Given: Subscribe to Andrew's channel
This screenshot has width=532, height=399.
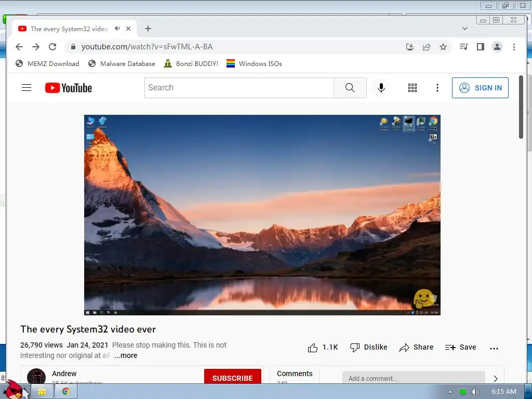Looking at the screenshot, I should [x=233, y=377].
